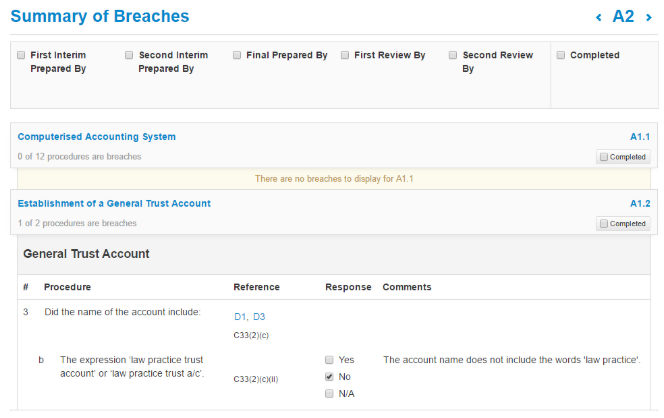Mark section A1.1 as Completed

(604, 157)
